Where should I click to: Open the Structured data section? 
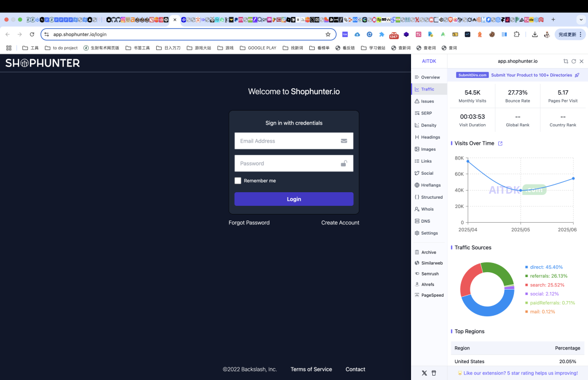pos(429,197)
